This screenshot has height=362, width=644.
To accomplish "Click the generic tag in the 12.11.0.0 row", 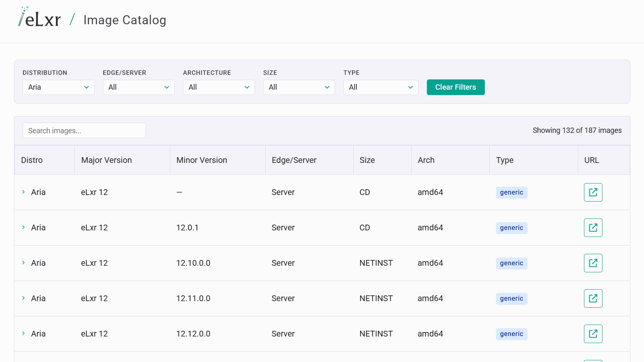I will click(x=512, y=299).
